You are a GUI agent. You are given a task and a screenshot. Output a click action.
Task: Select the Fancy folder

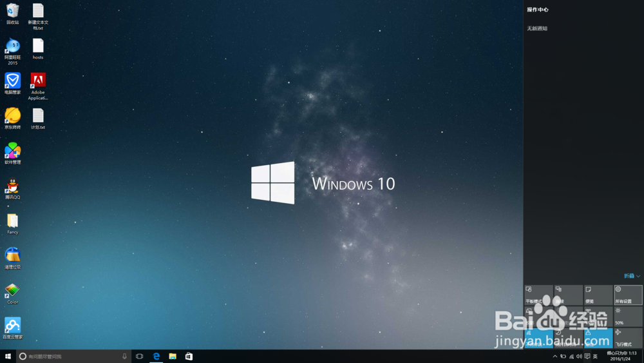tap(13, 224)
